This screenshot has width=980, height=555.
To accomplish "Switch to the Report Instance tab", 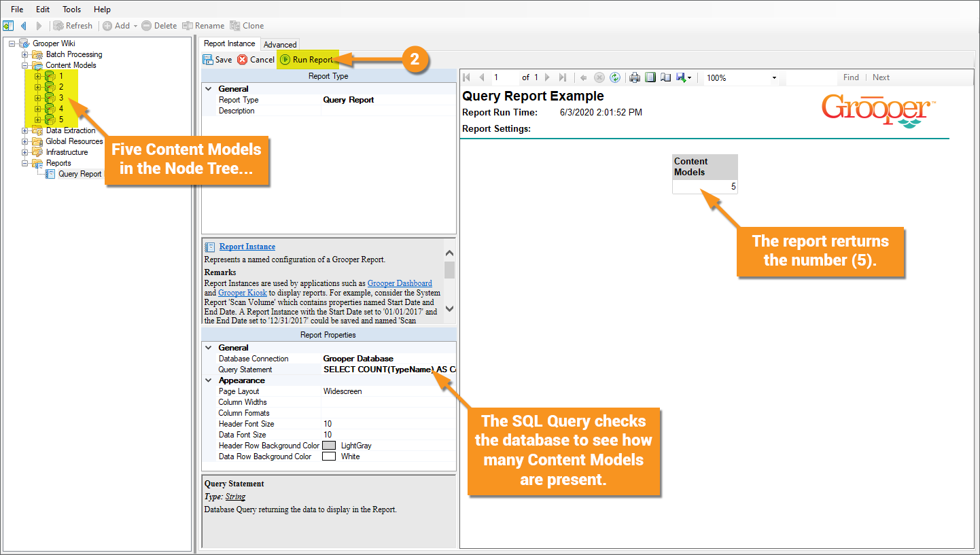I will [230, 43].
